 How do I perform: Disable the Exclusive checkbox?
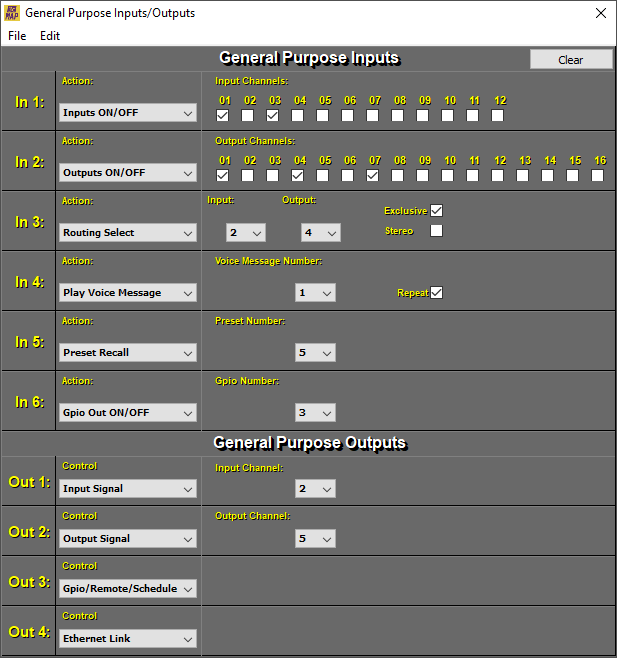pos(436,211)
